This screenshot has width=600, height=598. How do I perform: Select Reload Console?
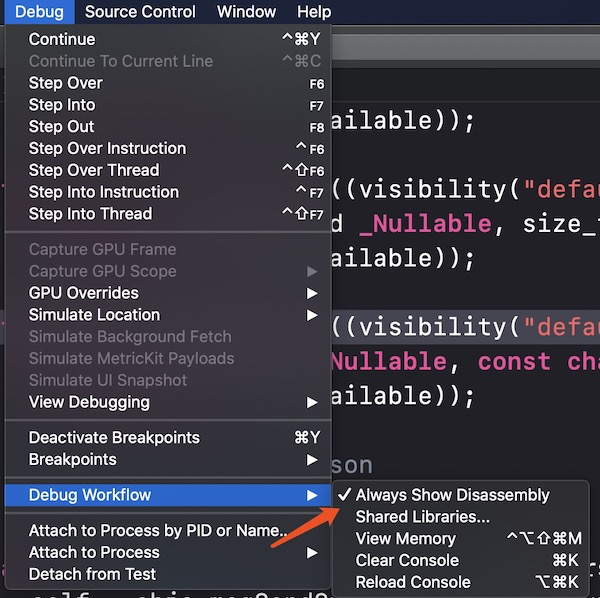(x=461, y=582)
